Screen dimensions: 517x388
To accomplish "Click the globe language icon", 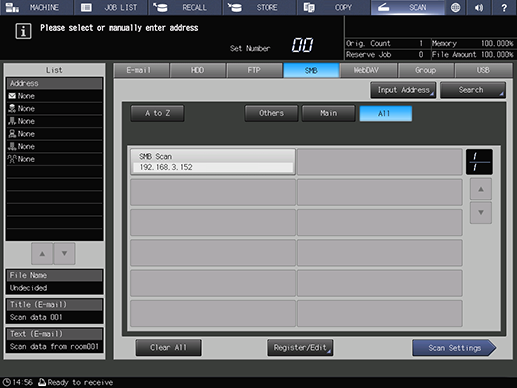I will 455,7.
